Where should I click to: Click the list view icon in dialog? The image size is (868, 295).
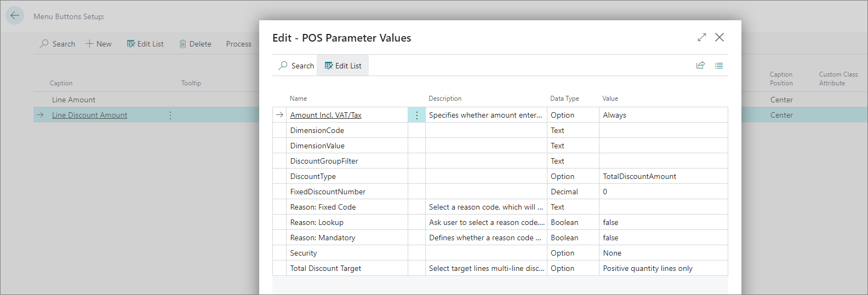719,65
